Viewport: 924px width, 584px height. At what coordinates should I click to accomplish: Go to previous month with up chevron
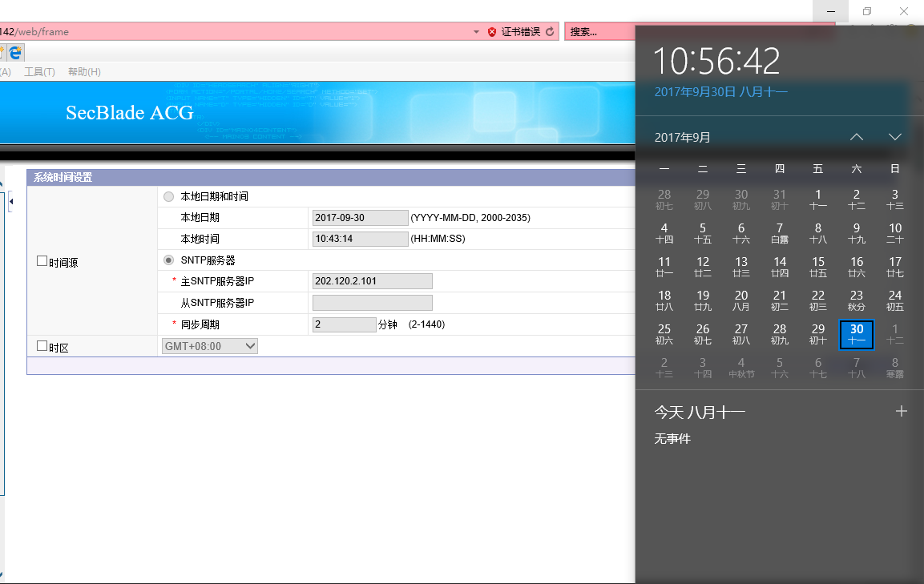pyautogui.click(x=856, y=137)
